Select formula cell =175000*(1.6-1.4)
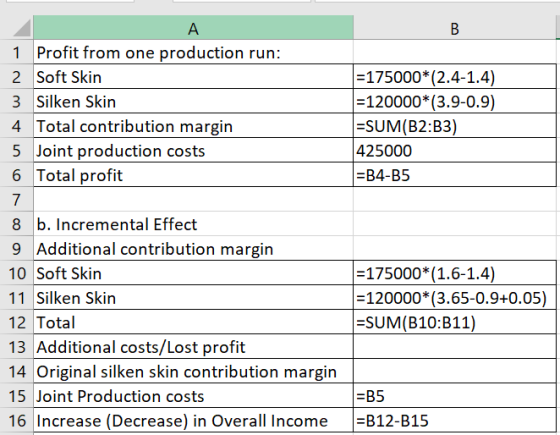 click(455, 273)
